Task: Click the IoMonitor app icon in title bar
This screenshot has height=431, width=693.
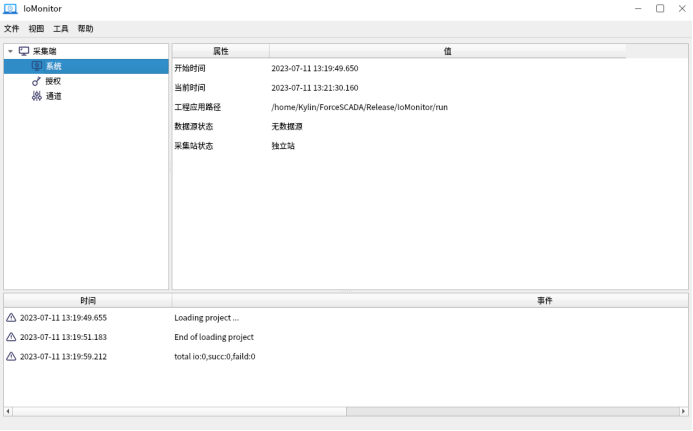Action: (10, 8)
